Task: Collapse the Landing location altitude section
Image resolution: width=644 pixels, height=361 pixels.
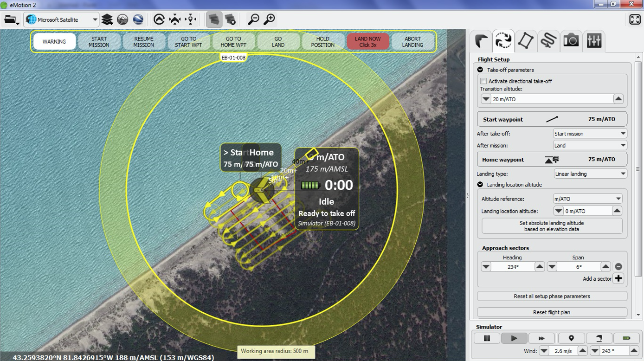Action: click(x=480, y=185)
